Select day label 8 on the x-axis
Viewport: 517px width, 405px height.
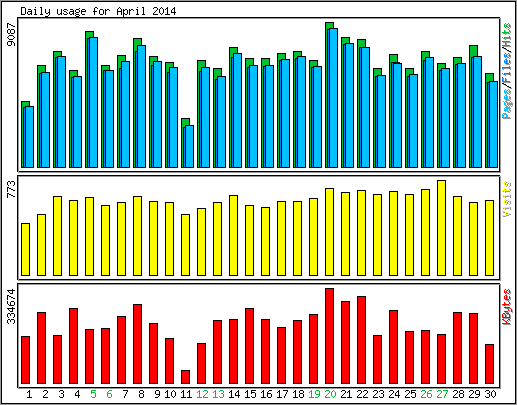click(141, 394)
